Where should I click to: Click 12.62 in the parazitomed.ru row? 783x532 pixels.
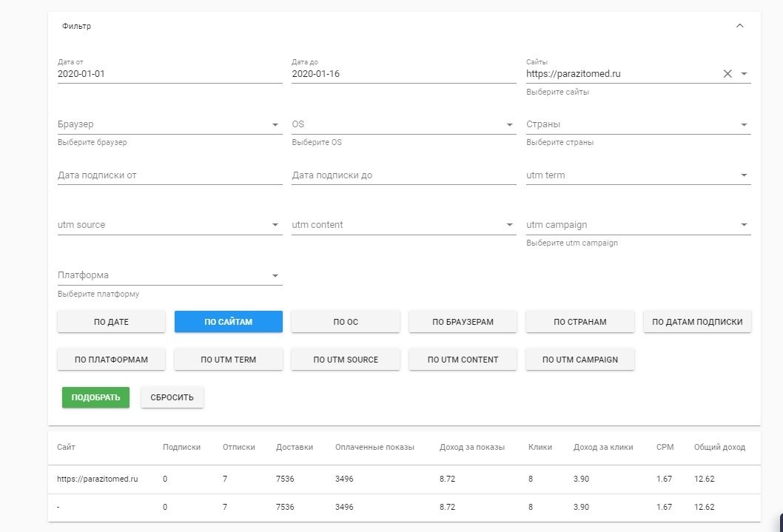704,479
